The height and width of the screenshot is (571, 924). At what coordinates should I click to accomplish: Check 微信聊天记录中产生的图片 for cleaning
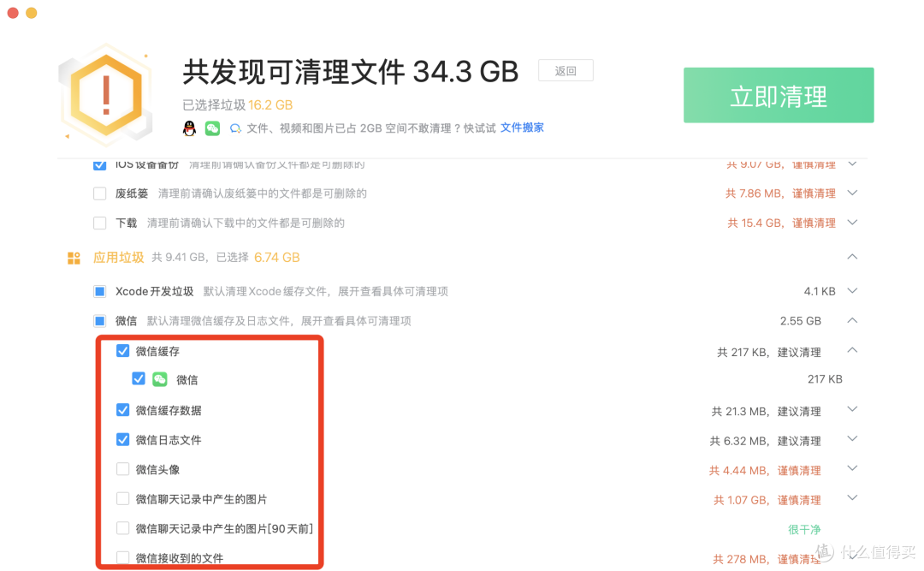[x=122, y=499]
